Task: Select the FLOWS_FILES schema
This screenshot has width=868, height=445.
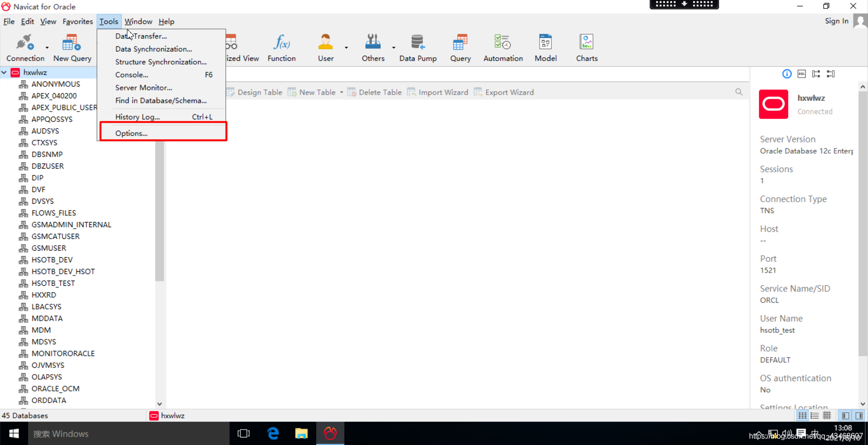Action: [x=53, y=213]
